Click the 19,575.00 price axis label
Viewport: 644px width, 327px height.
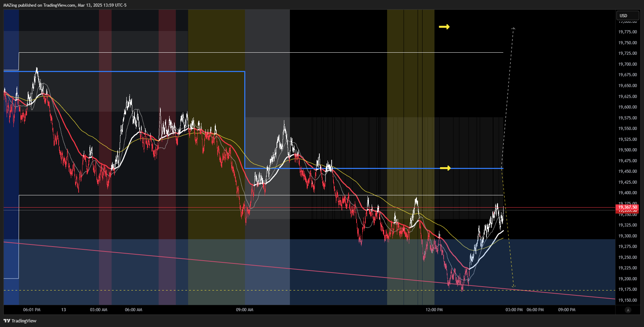pos(628,118)
